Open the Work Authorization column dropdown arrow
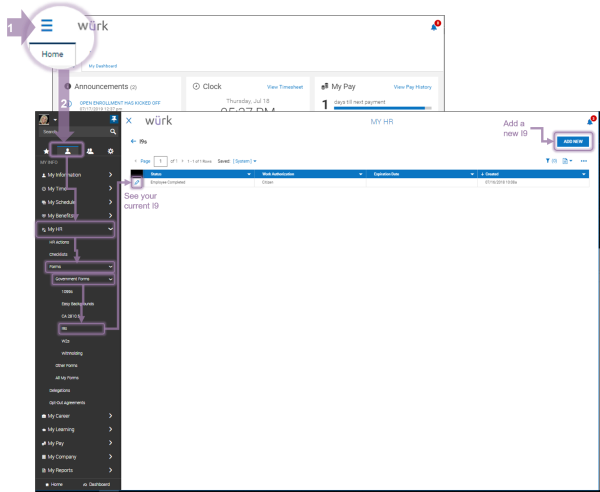The width and height of the screenshot is (600, 492). pyautogui.click(x=360, y=174)
